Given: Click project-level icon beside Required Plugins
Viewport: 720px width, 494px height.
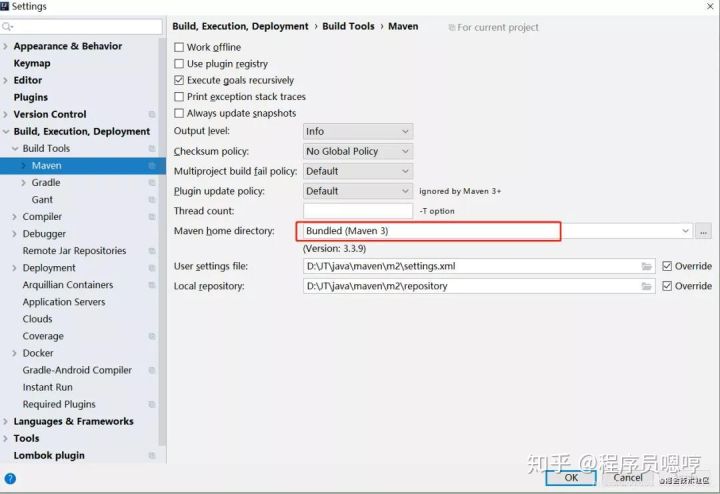Looking at the screenshot, I should (x=152, y=404).
